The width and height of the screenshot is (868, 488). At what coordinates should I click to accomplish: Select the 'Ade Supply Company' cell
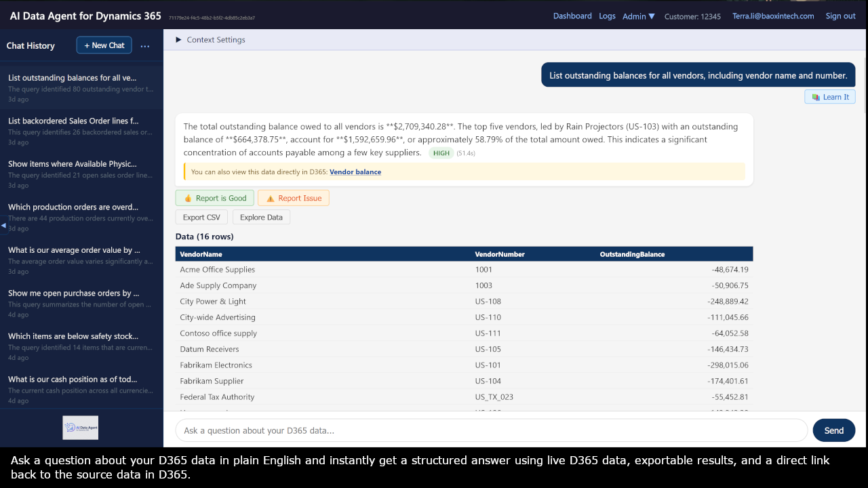[218, 285]
